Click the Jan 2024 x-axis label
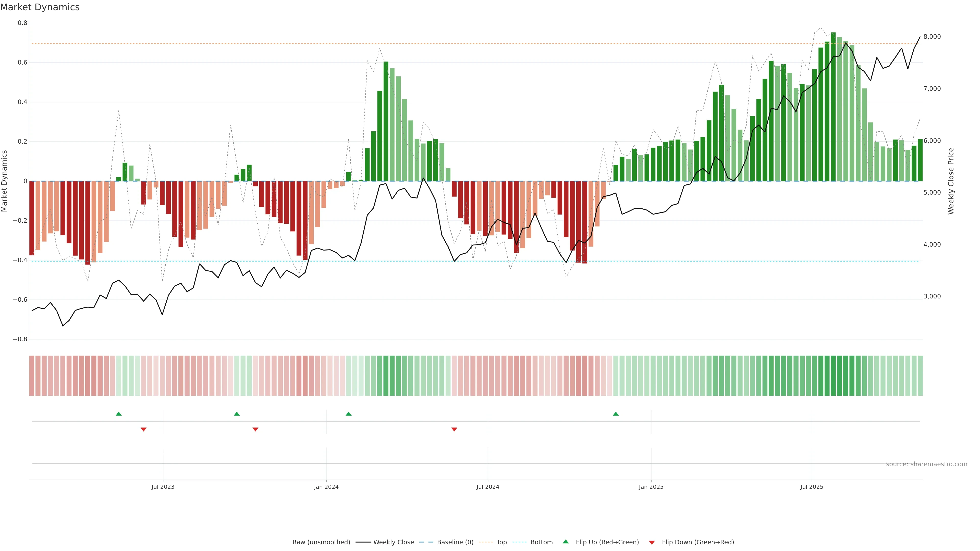 pos(326,487)
